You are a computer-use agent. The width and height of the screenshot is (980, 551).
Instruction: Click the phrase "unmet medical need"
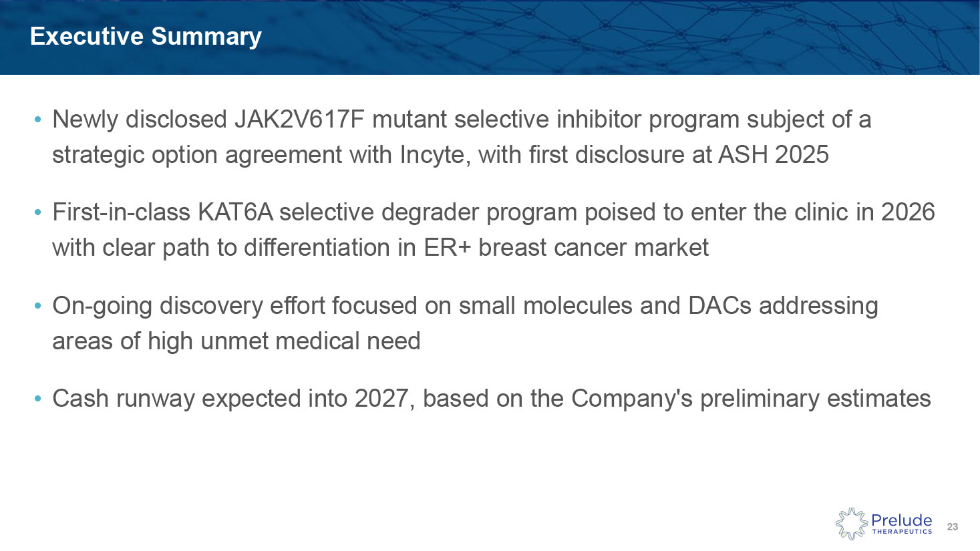point(310,341)
